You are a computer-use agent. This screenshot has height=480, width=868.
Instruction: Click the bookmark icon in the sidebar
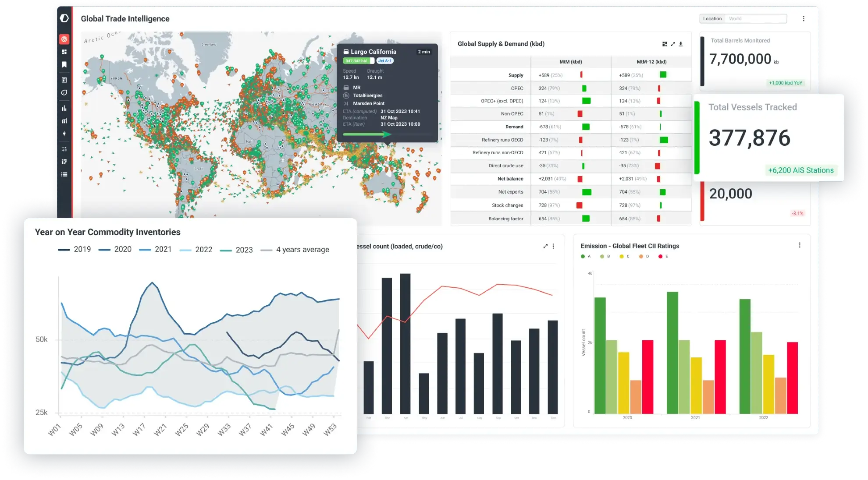64,64
